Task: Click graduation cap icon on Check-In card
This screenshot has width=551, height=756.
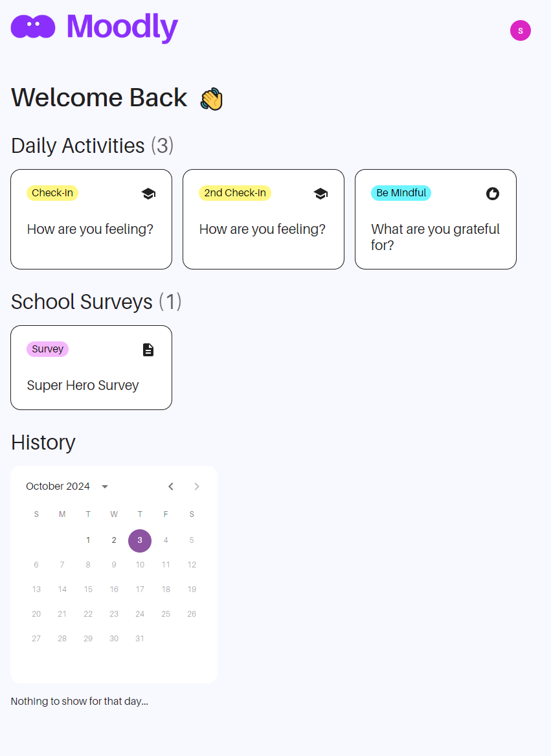Action: [148, 194]
